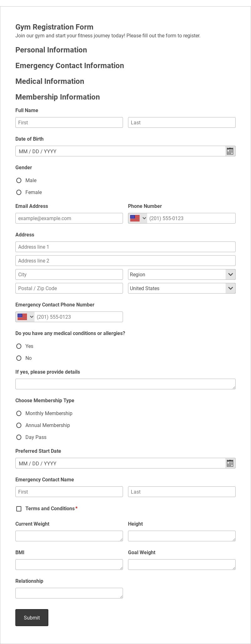The height and width of the screenshot is (644, 251).
Task: Choose No for medical conditions
Action: click(x=19, y=358)
